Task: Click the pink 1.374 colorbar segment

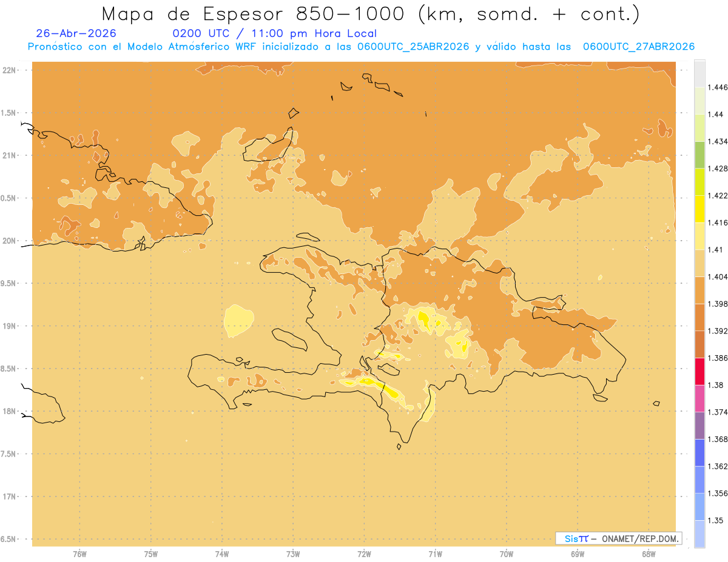Action: click(x=699, y=398)
